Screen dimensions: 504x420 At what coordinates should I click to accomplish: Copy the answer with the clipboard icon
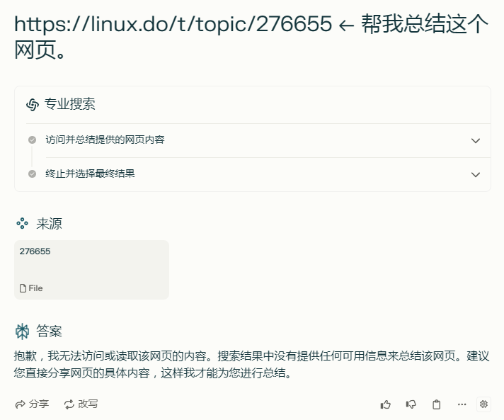[x=436, y=404]
